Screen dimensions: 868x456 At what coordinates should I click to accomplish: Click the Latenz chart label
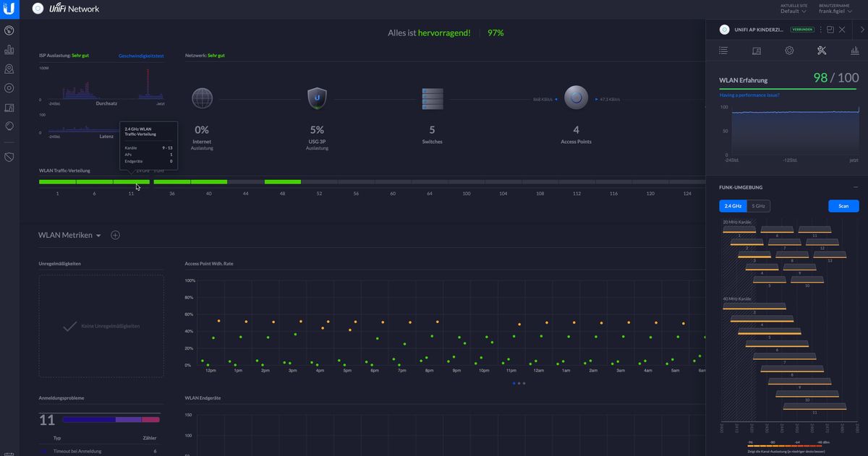click(106, 136)
